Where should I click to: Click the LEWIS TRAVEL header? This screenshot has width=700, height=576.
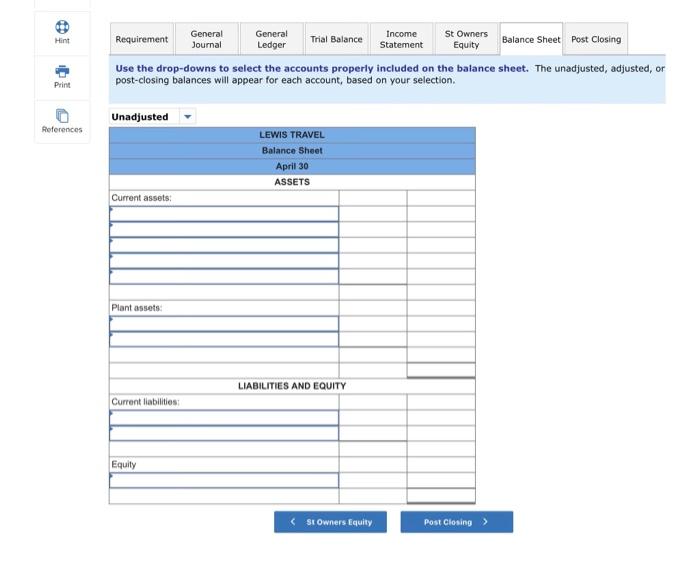[292, 135]
